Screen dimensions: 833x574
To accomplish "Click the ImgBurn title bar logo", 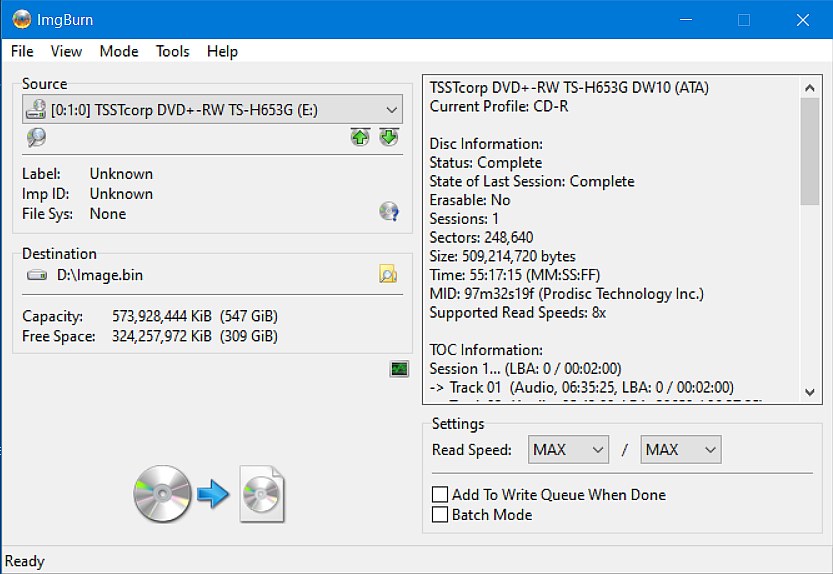I will tap(22, 20).
